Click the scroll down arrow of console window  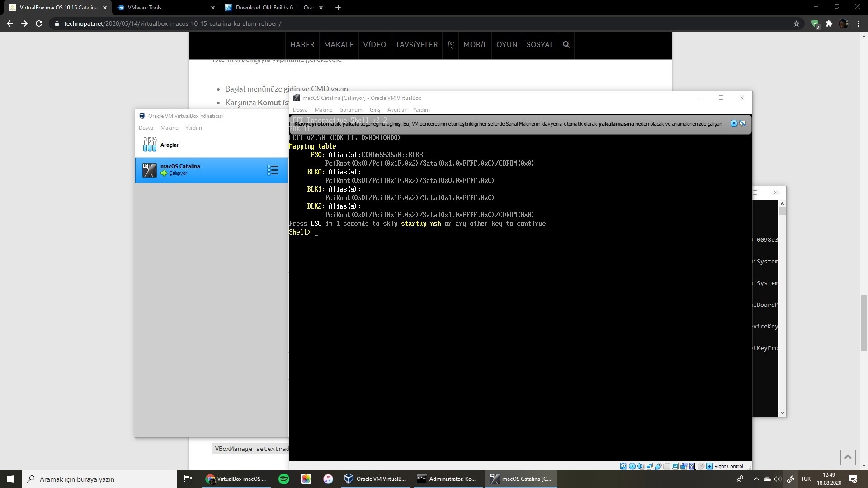[782, 413]
